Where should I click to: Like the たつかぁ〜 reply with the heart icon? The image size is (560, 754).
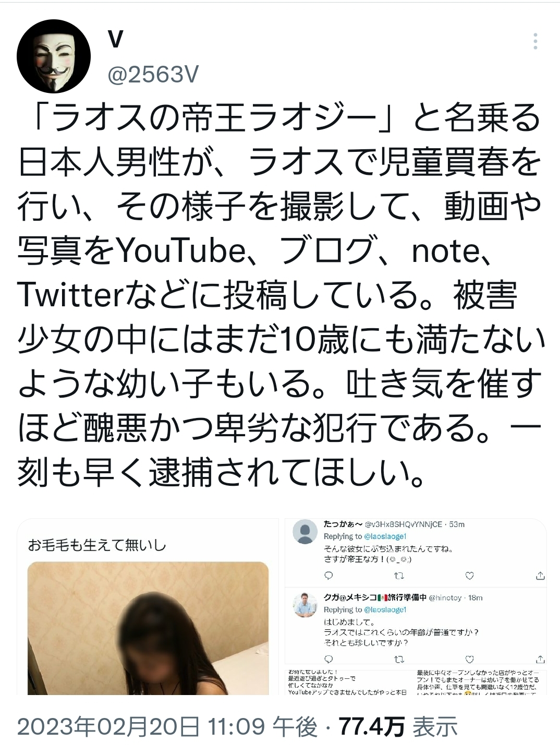[470, 576]
